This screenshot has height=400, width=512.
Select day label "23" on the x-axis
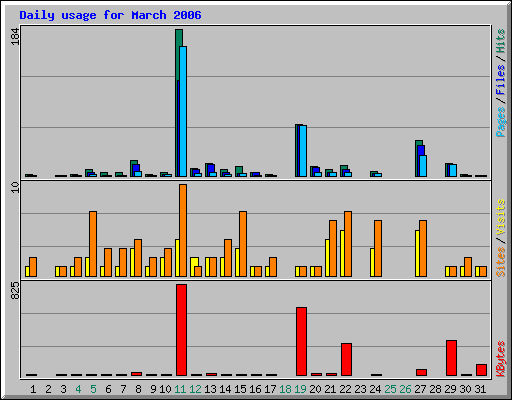coord(360,389)
